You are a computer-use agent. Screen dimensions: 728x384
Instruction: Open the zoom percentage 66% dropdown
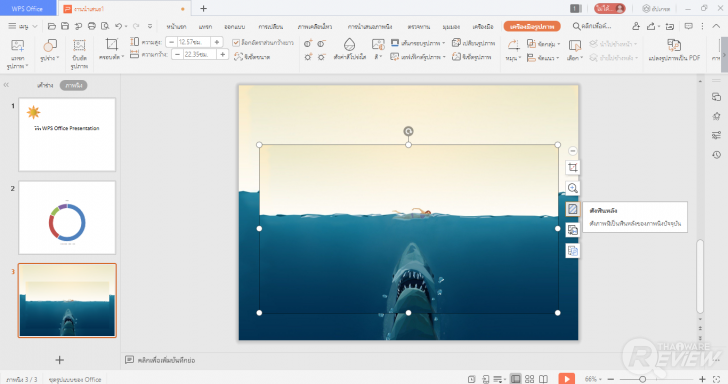(593, 379)
